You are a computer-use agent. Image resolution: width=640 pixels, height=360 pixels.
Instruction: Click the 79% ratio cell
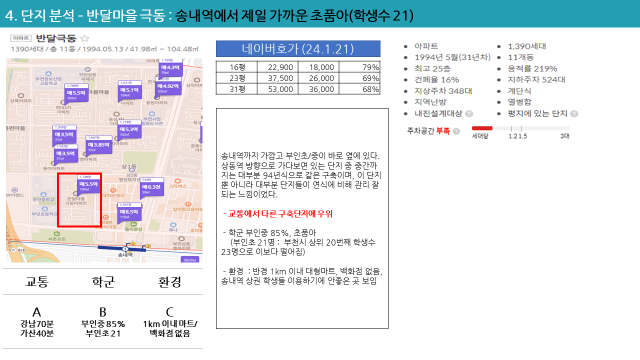click(360, 67)
